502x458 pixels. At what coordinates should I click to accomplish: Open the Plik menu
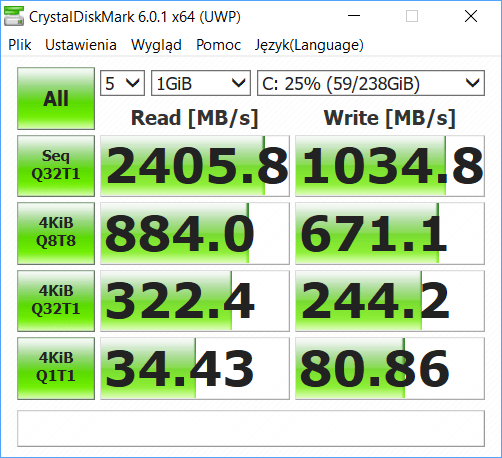point(20,45)
